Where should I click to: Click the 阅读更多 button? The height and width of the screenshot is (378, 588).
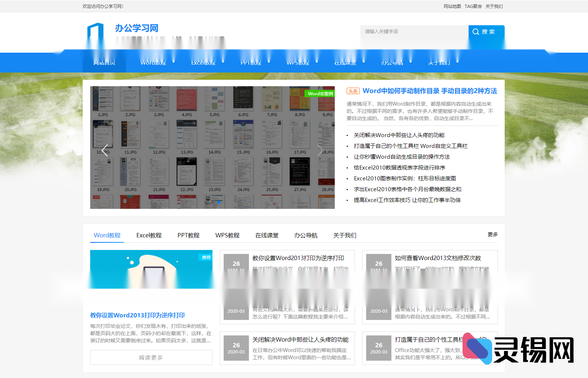151,357
